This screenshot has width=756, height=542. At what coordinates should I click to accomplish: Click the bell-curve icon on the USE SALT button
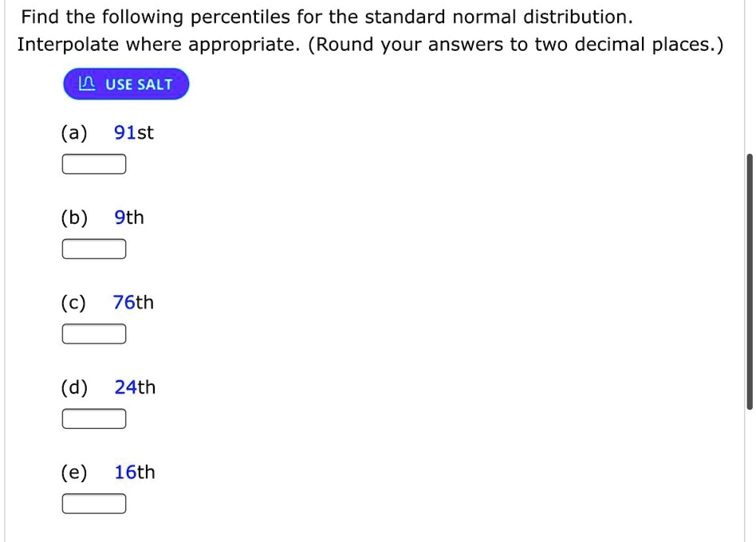[85, 84]
